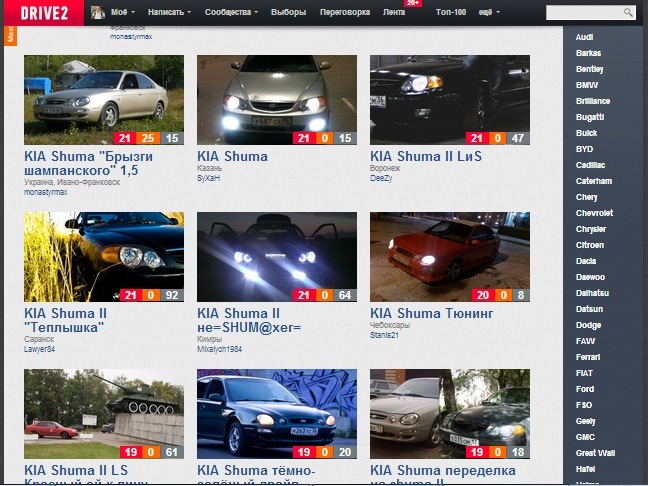648x486 pixels.
Task: Select Great Wall in the brand list
Action: click(x=596, y=453)
